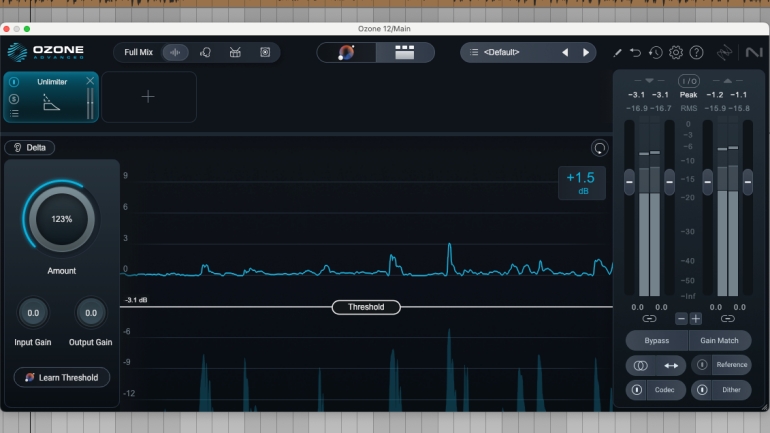Image resolution: width=770 pixels, height=433 pixels.
Task: Click the output meter up-arrow selector
Action: click(x=728, y=81)
